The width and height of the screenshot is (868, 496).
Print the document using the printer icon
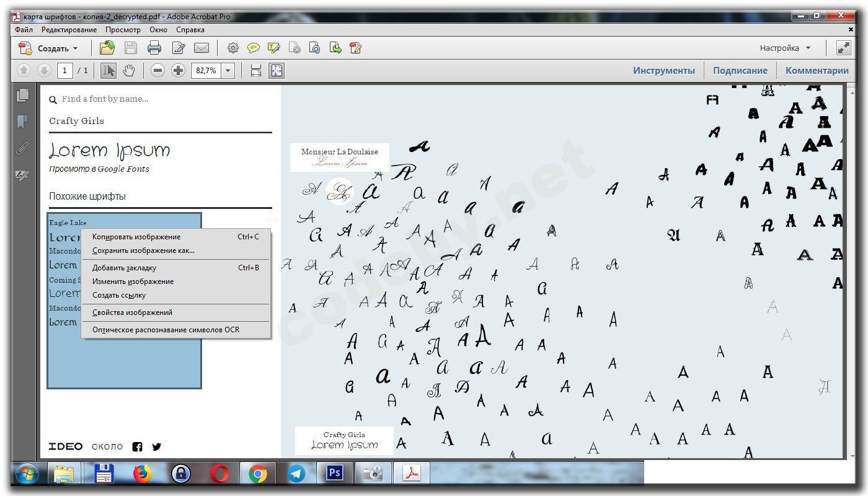point(154,48)
